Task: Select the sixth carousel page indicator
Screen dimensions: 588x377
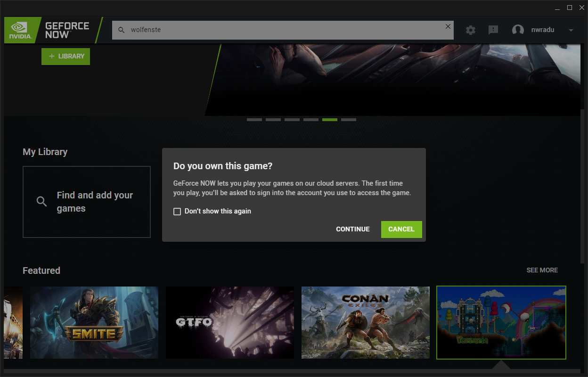Action: tap(349, 120)
